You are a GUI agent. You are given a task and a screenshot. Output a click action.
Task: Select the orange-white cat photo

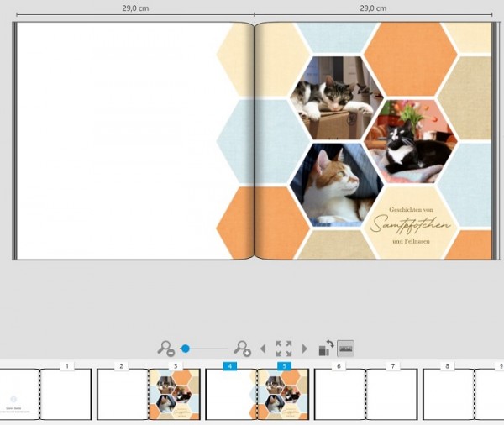337,185
